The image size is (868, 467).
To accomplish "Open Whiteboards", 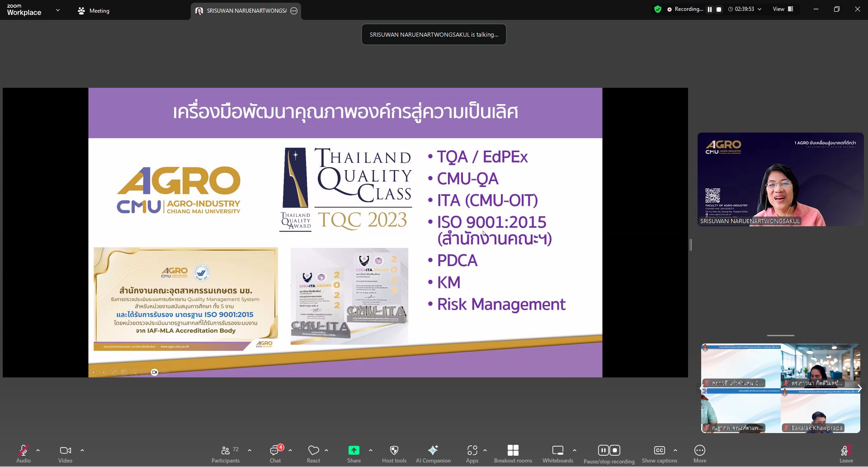I will (x=557, y=454).
